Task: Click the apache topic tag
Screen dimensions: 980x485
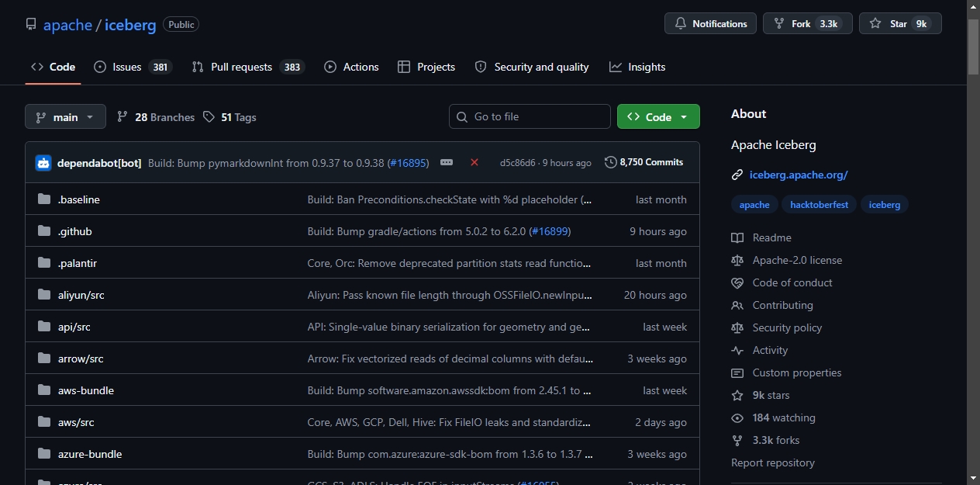Action: 754,205
